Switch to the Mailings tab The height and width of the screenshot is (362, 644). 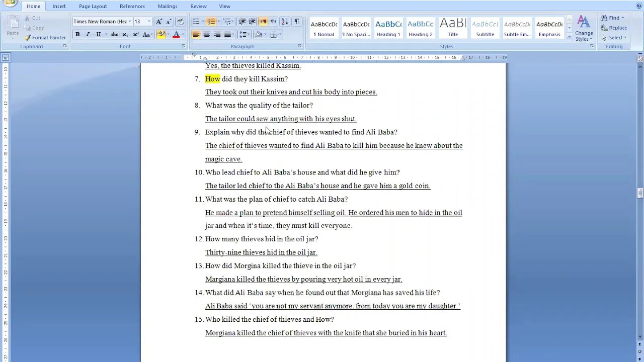click(168, 7)
